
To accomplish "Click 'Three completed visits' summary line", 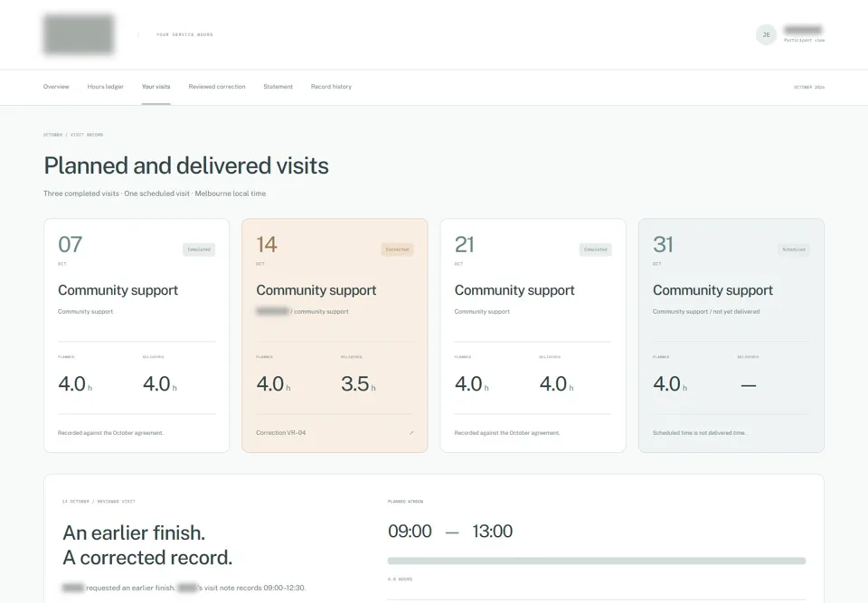I will (x=155, y=193).
